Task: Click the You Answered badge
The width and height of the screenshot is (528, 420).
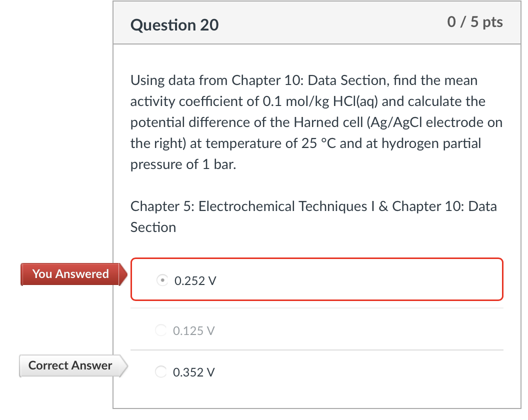Action: [70, 274]
